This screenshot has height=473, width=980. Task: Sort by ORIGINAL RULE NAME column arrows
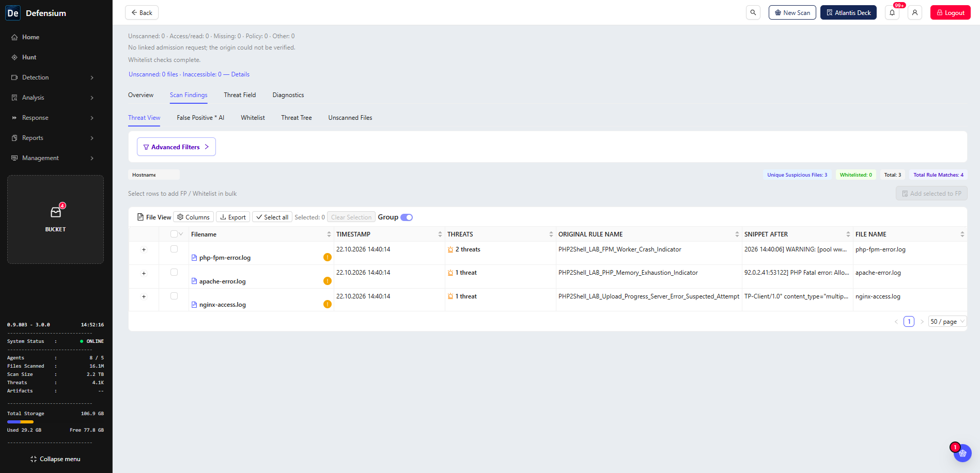coord(737,234)
